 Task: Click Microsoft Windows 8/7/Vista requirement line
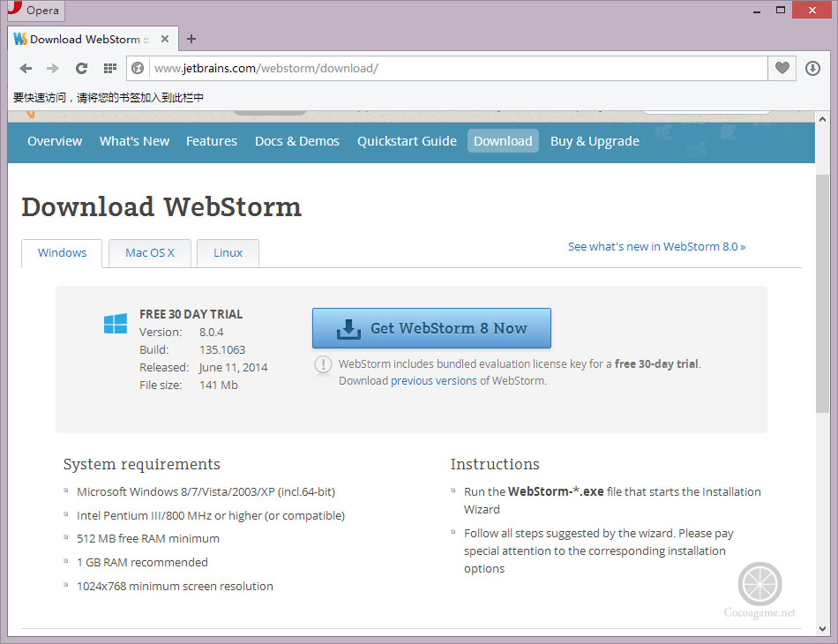206,491
